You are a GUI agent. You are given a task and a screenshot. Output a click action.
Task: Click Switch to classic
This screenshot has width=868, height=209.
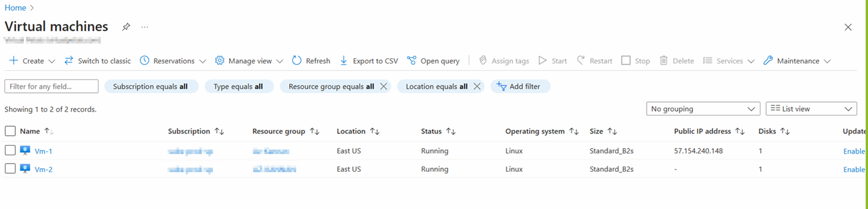[97, 61]
